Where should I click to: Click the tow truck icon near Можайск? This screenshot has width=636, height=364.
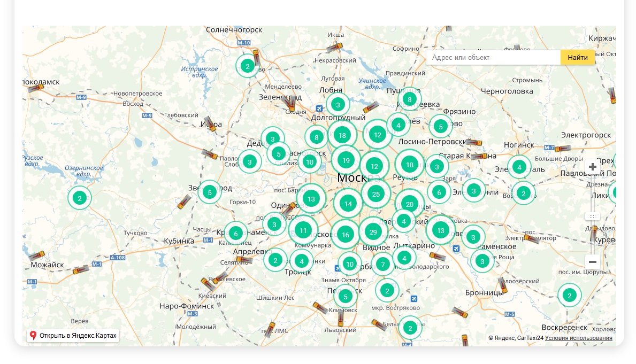(x=36, y=256)
